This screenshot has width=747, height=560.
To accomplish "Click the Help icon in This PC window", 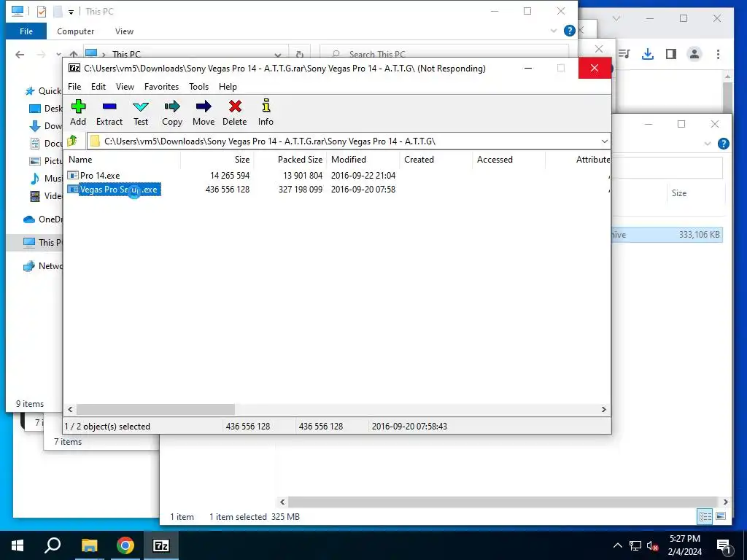I will pyautogui.click(x=569, y=31).
